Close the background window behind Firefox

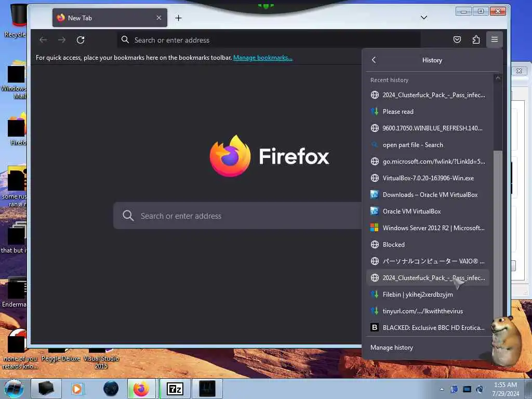[x=519, y=71]
